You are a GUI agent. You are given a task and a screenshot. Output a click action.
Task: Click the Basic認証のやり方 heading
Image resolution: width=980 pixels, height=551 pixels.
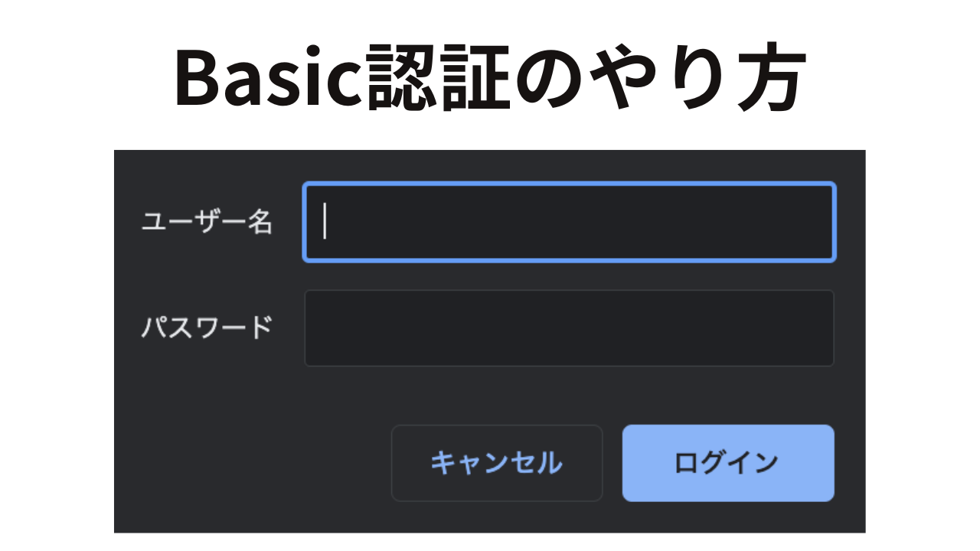click(489, 79)
